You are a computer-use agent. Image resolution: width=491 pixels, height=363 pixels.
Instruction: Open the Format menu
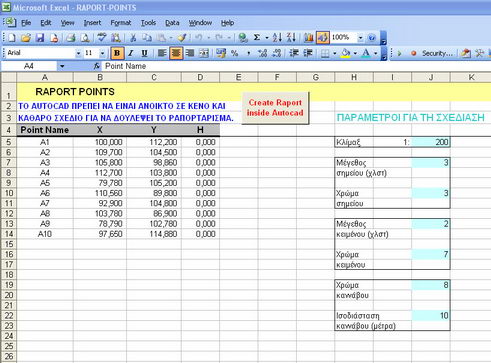click(x=121, y=23)
